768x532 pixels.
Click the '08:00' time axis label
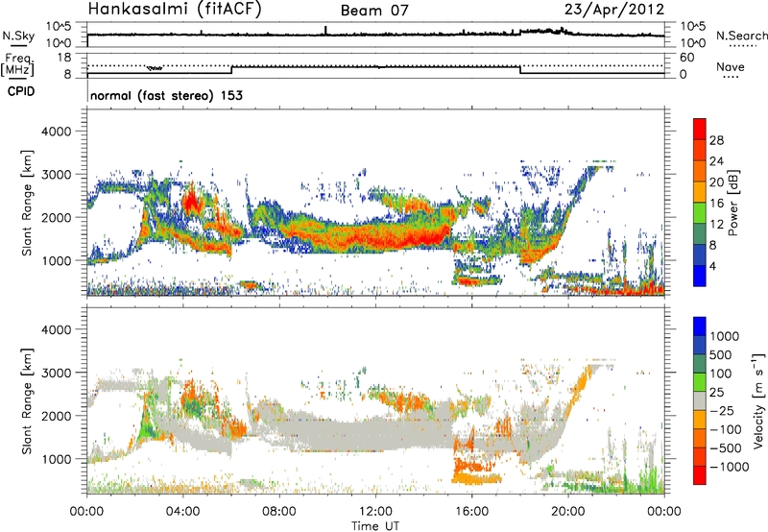click(x=279, y=512)
